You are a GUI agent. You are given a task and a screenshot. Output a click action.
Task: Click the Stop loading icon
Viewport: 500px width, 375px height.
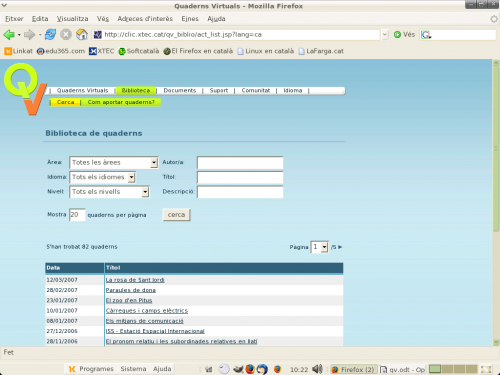click(66, 34)
